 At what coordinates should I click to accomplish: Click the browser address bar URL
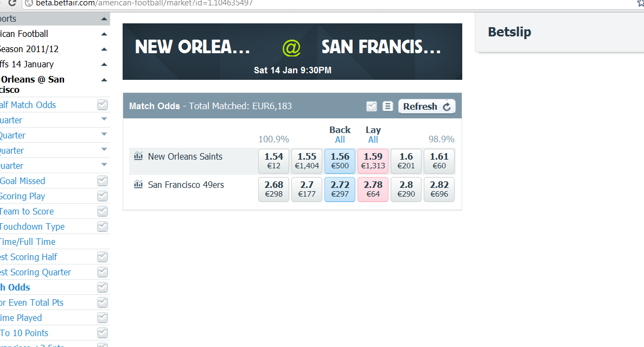pos(144,3)
